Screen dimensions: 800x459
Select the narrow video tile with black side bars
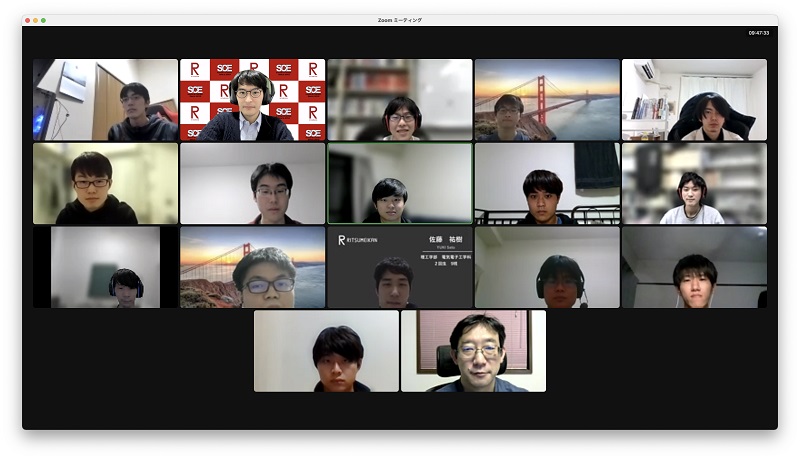[105, 267]
